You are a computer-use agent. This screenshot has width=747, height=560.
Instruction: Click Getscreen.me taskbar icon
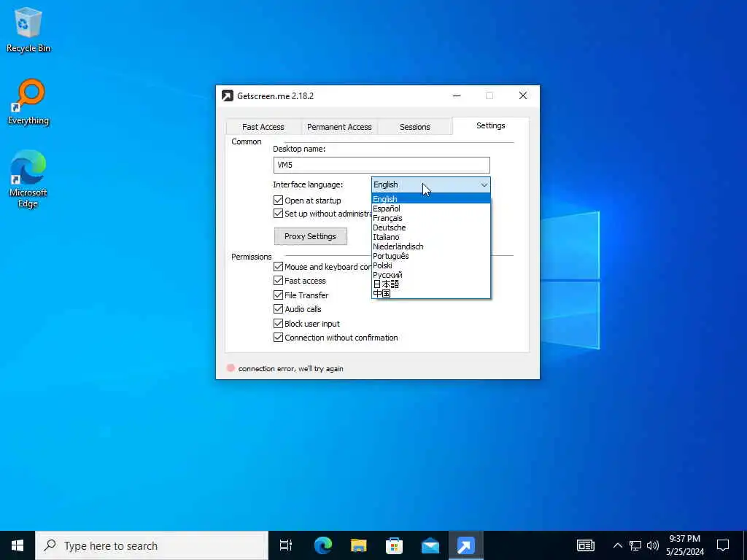(465, 545)
